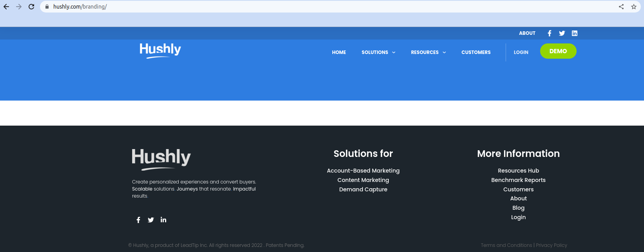Open Account-Based Marketing footer link

tap(363, 171)
